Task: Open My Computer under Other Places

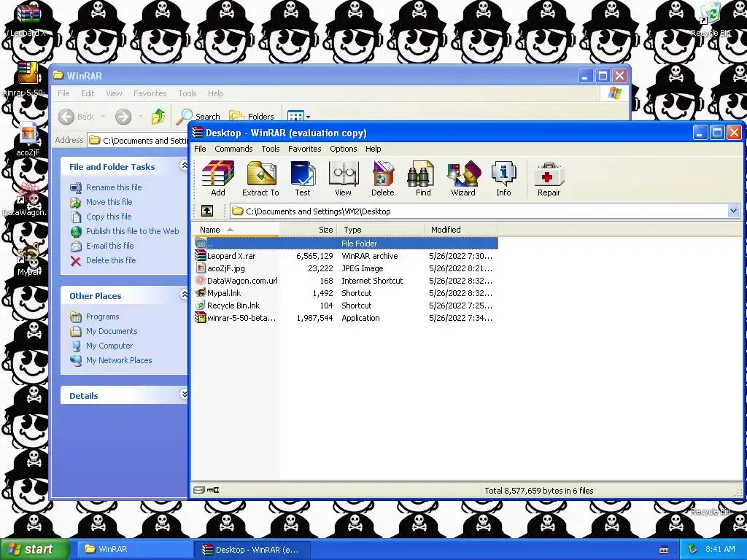Action: tap(109, 346)
